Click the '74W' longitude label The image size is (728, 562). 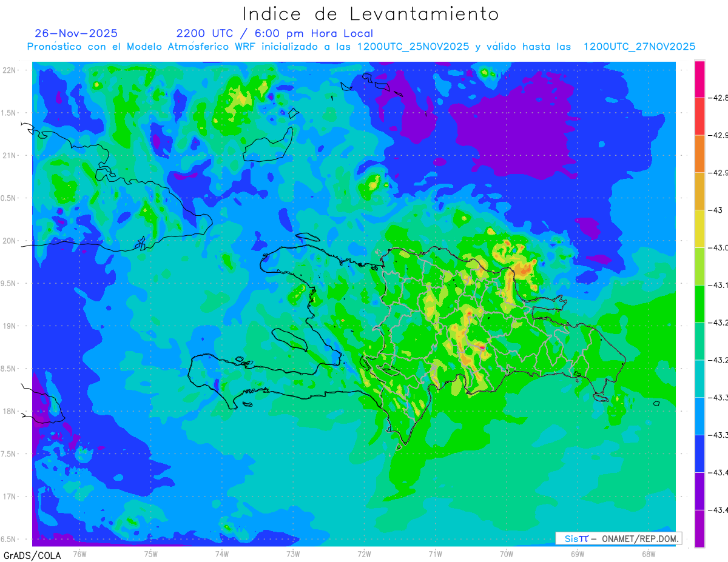coord(222,554)
